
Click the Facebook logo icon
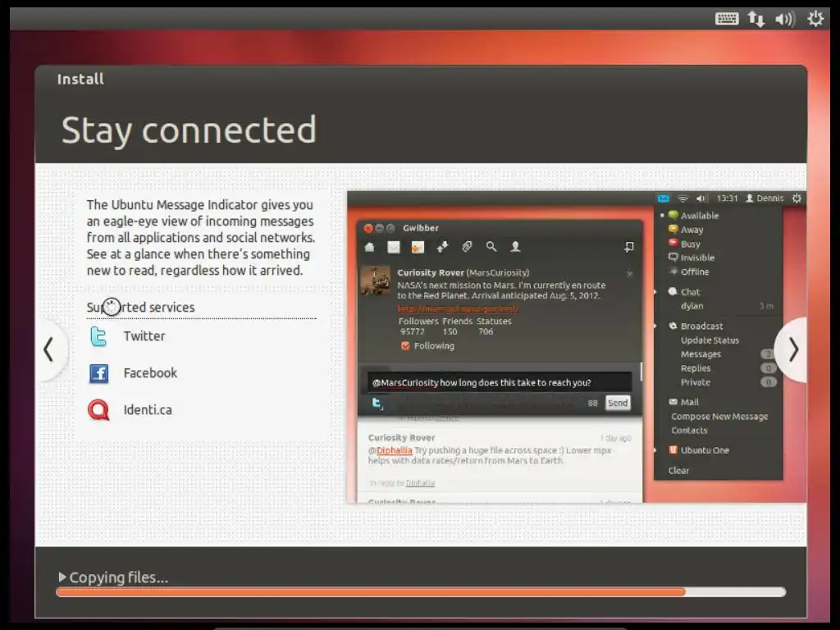tap(98, 373)
